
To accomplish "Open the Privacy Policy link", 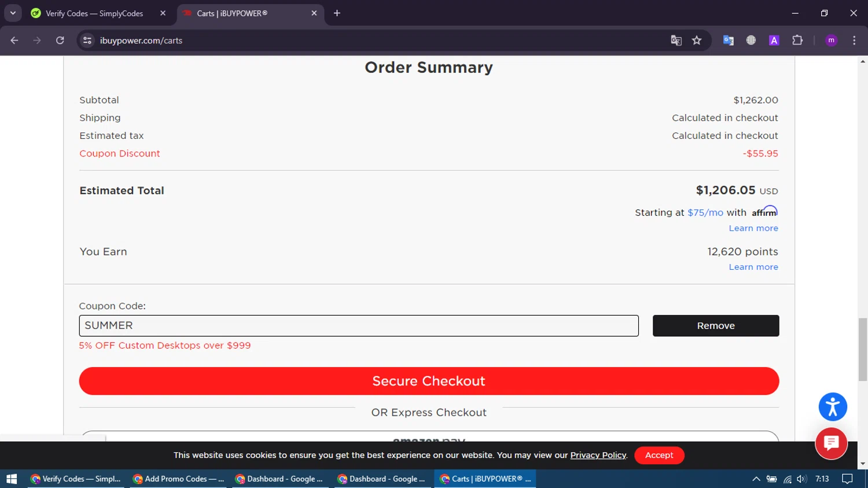I will (598, 455).
